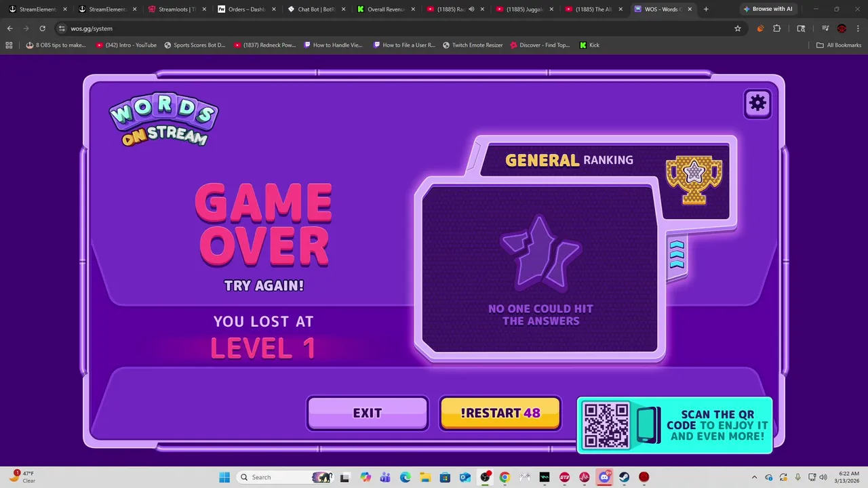Switch to the Streamloots tab
Viewport: 868px width, 488px height.
pos(176,9)
